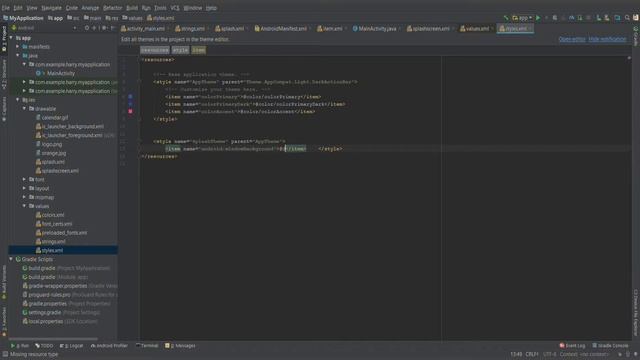Switch to the splashscreen.xml editor tab
This screenshot has height=360, width=640.
point(430,29)
